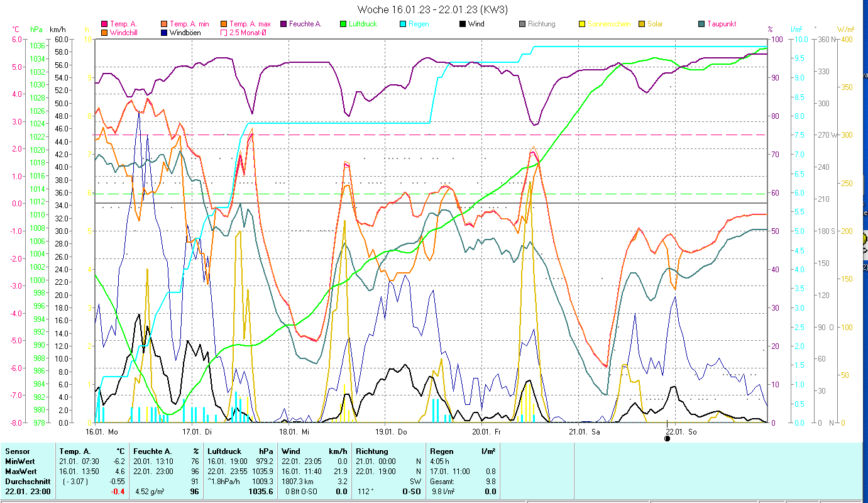Click the new moon symbol below the time axis
The width and height of the screenshot is (868, 503).
coord(667,438)
